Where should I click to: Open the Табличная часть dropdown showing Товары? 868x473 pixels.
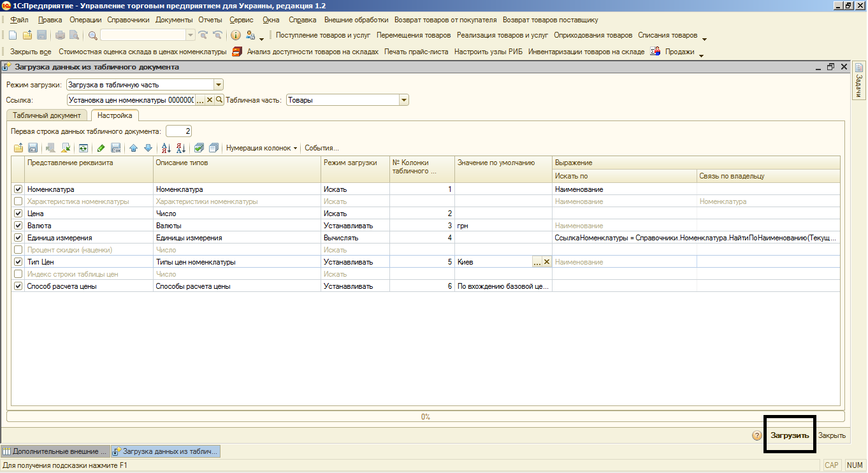point(402,99)
